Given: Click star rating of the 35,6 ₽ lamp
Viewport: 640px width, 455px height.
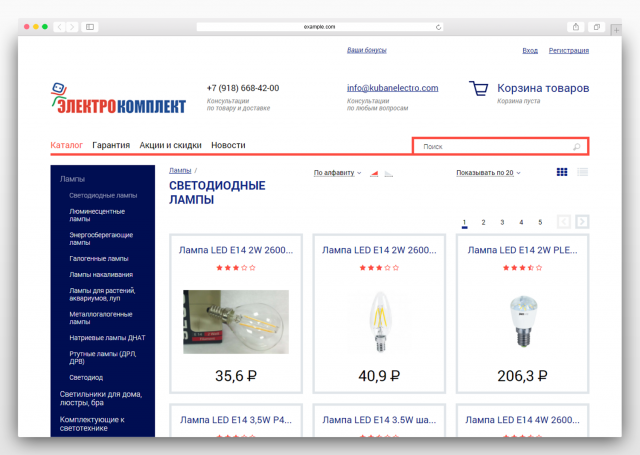Looking at the screenshot, I should tap(236, 268).
